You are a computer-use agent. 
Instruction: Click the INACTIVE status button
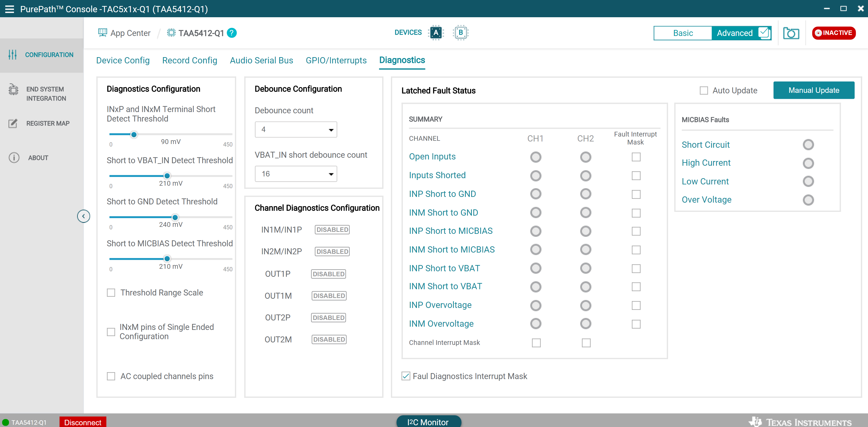(x=834, y=33)
